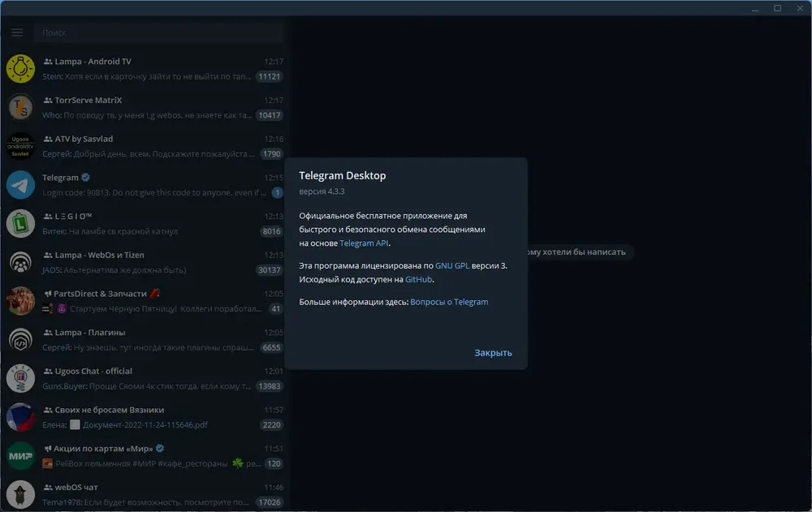Image resolution: width=812 pixels, height=512 pixels.
Task: Click Документ-2022-11-24-115646.pdf preview
Action: tap(145, 424)
